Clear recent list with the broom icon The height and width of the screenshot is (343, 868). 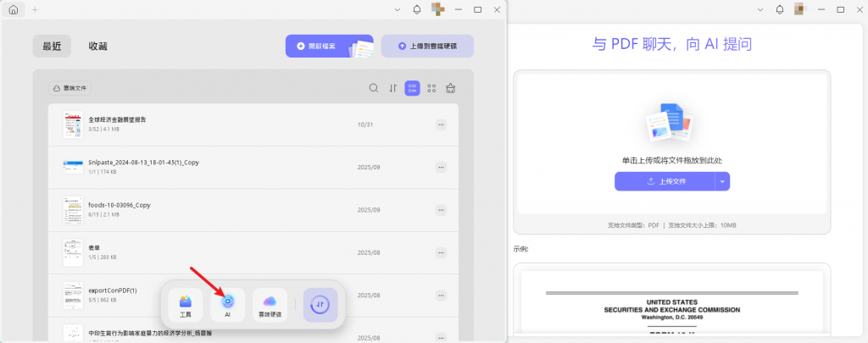[x=451, y=88]
